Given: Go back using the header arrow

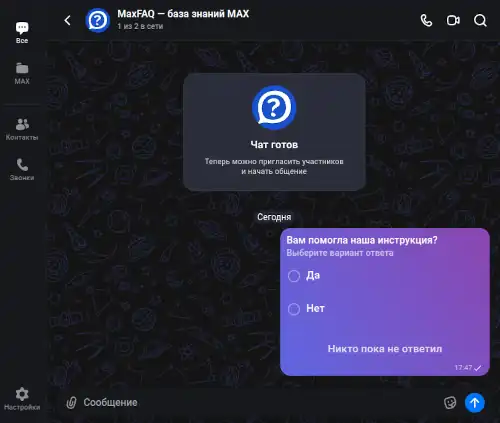Looking at the screenshot, I should tap(68, 20).
